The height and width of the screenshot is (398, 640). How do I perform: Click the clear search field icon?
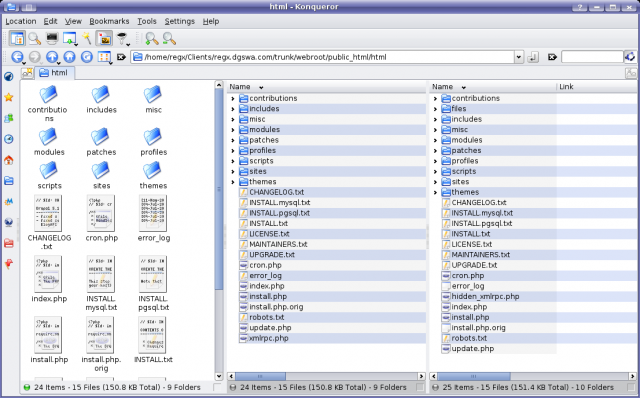click(552, 57)
